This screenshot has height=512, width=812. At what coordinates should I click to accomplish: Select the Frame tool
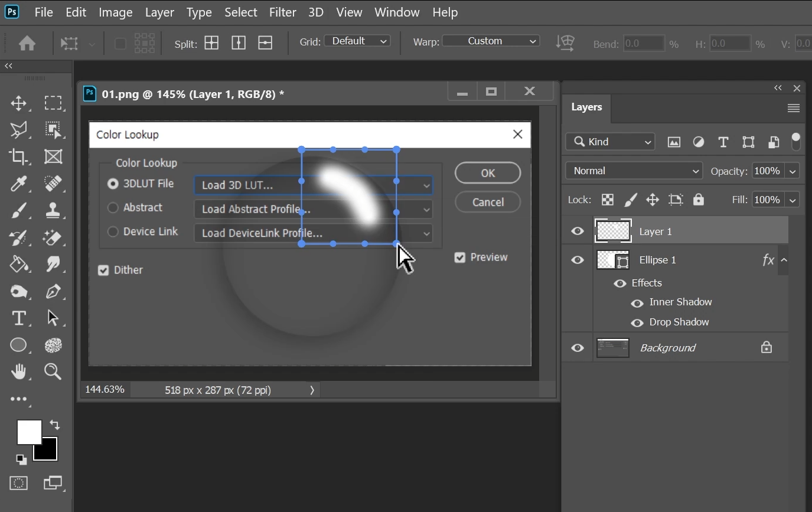[53, 156]
